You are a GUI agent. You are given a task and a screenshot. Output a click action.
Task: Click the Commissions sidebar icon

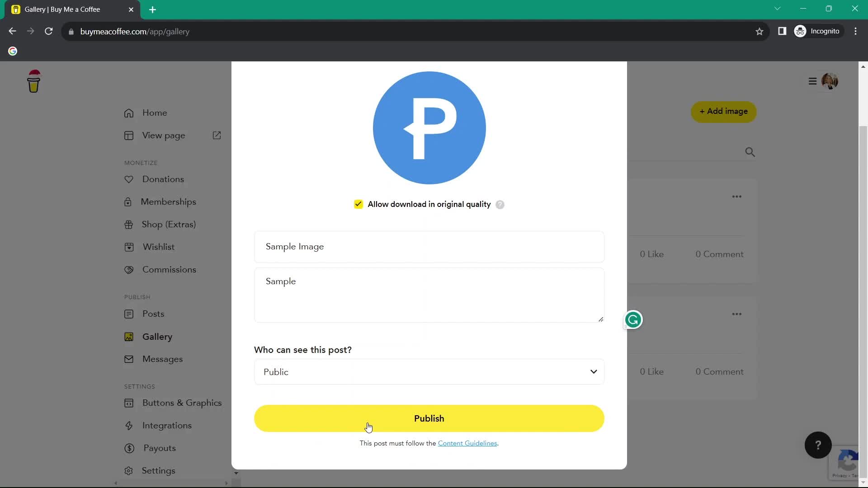(x=129, y=269)
